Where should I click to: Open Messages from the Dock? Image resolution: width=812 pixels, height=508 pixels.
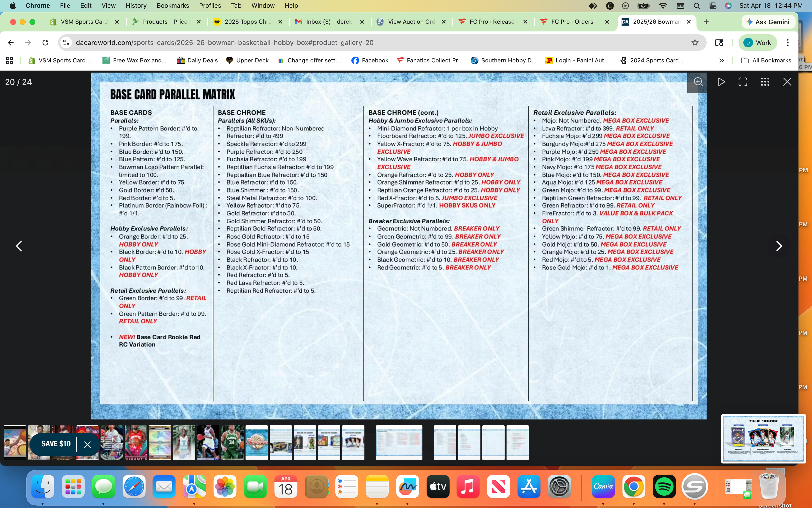[x=103, y=486]
